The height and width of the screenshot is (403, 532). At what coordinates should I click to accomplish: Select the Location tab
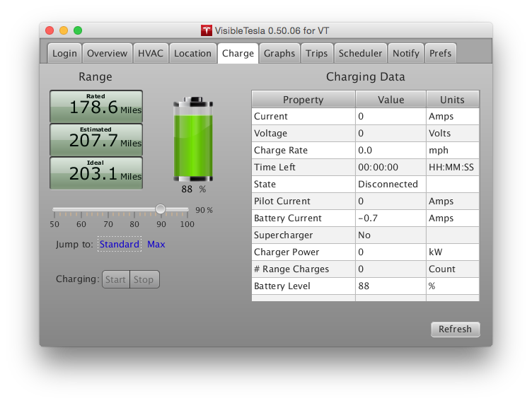192,53
